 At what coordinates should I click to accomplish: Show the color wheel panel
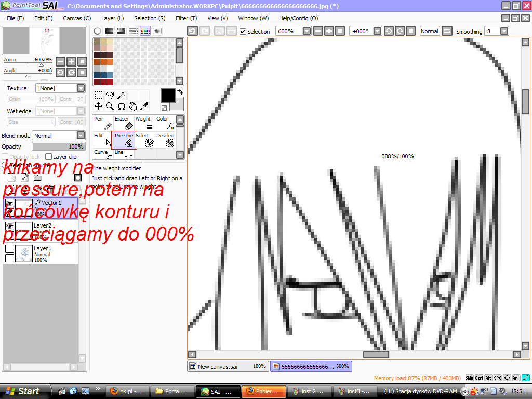pyautogui.click(x=97, y=31)
